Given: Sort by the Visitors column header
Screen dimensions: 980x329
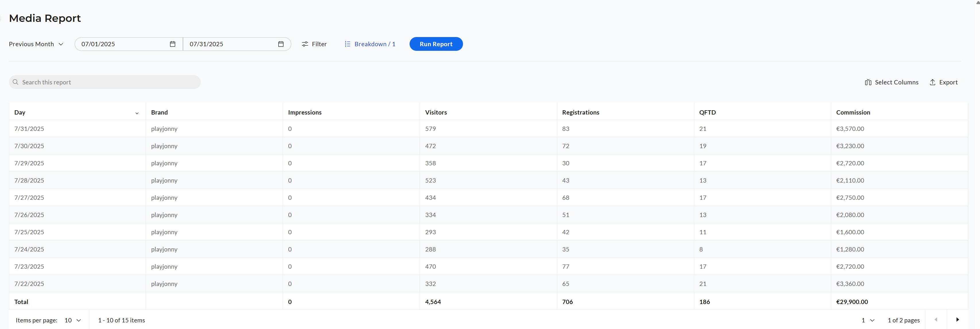Looking at the screenshot, I should pyautogui.click(x=436, y=113).
